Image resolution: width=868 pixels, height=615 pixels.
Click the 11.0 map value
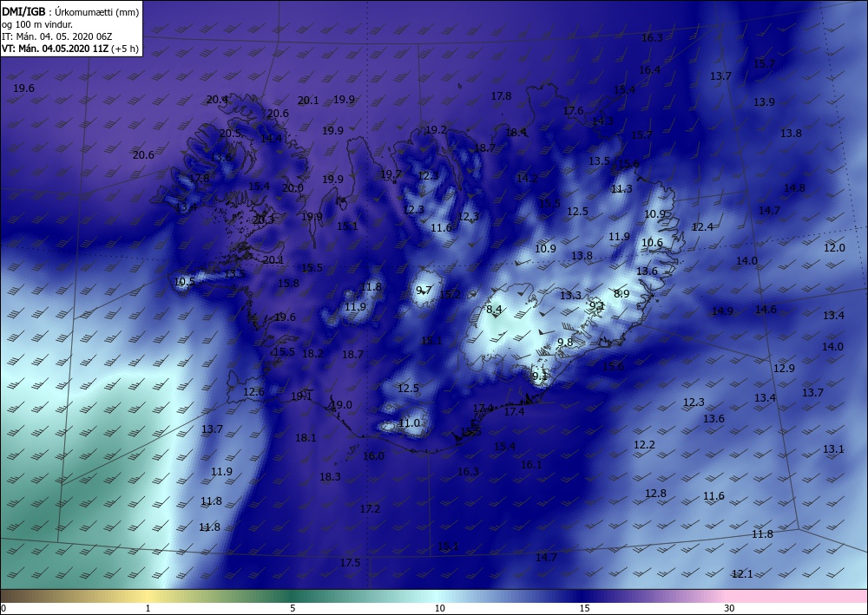(409, 423)
